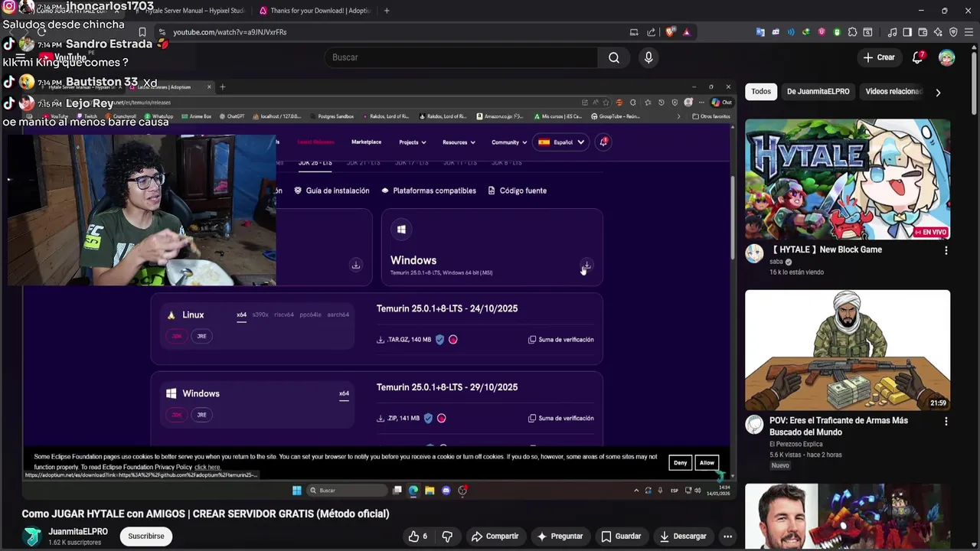Open the media control music-note icon
Viewport: 980px width, 551px height.
[892, 32]
